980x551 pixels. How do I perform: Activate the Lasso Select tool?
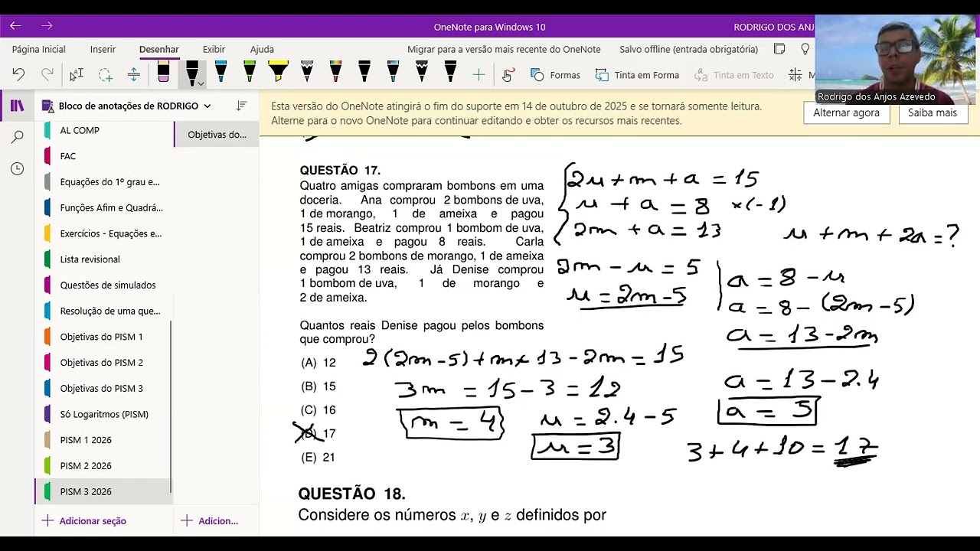tap(105, 74)
